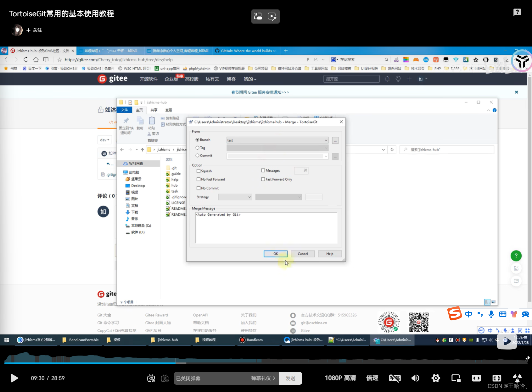Select the Branch radio button

click(x=198, y=140)
